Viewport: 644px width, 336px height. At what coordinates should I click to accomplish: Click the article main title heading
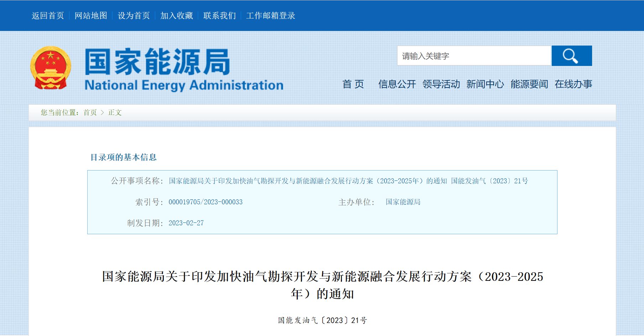pyautogui.click(x=322, y=285)
